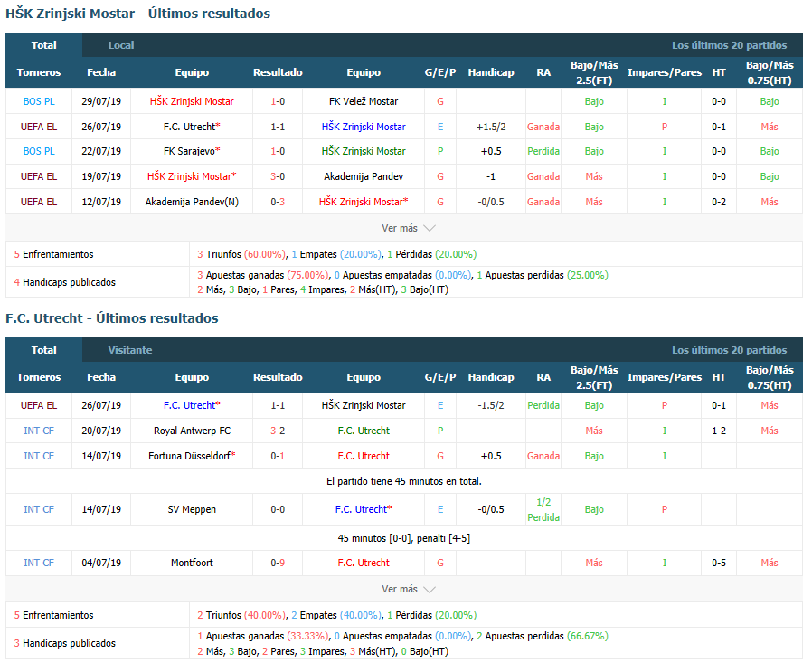This screenshot has height=663, width=812.
Task: Select Total tab in F.C. Utrecht table
Action: coord(44,350)
